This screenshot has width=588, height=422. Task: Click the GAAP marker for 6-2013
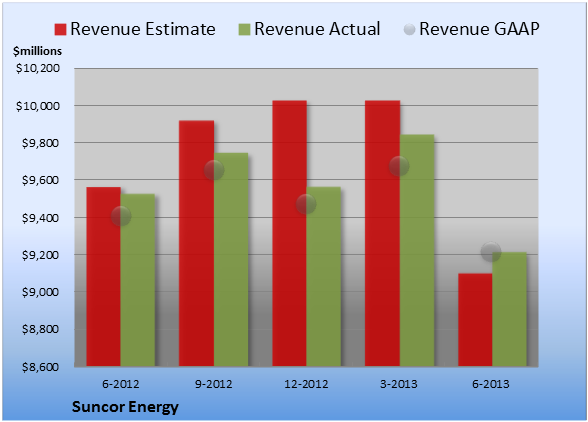tap(491, 252)
